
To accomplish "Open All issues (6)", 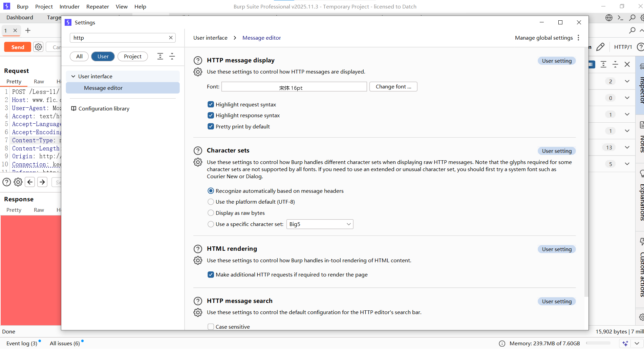I will click(65, 343).
